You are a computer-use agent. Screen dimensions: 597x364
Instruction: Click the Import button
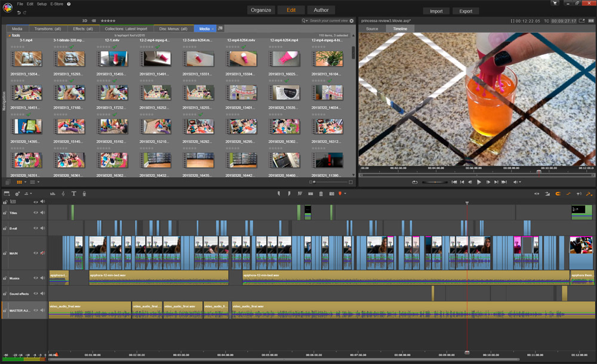coord(436,11)
